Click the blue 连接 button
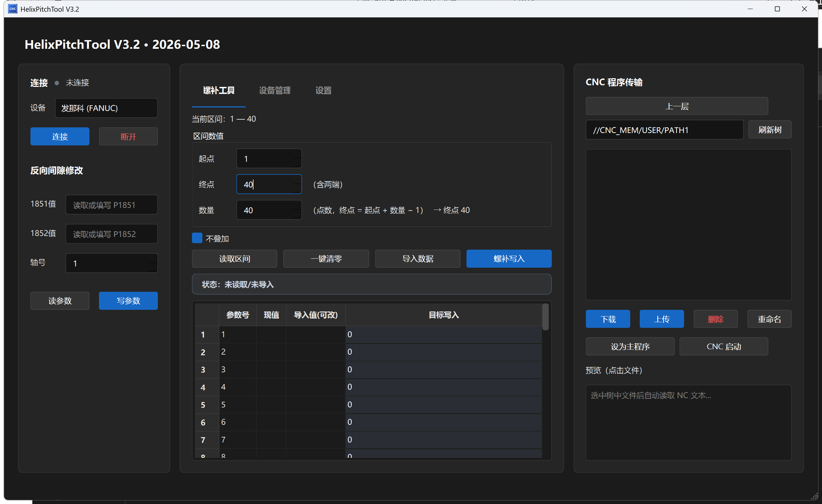 coord(60,136)
